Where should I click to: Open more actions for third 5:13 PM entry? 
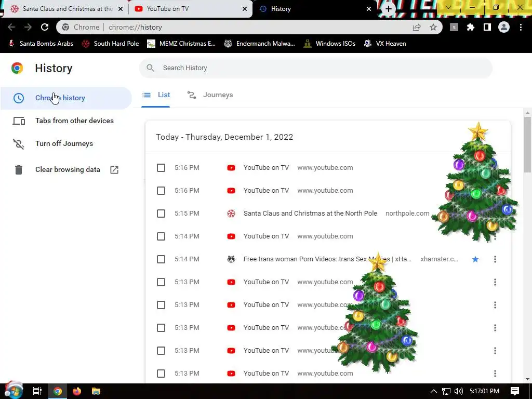pos(495,328)
